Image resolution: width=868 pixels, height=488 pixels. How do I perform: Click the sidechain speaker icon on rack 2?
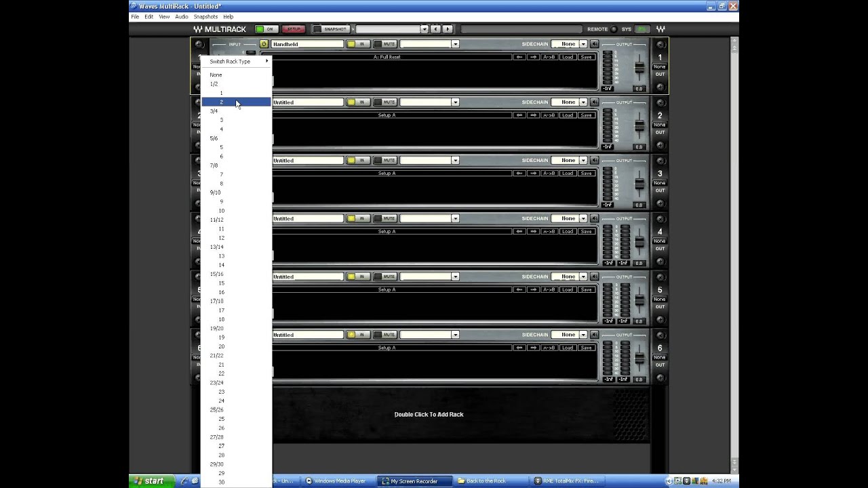[594, 102]
